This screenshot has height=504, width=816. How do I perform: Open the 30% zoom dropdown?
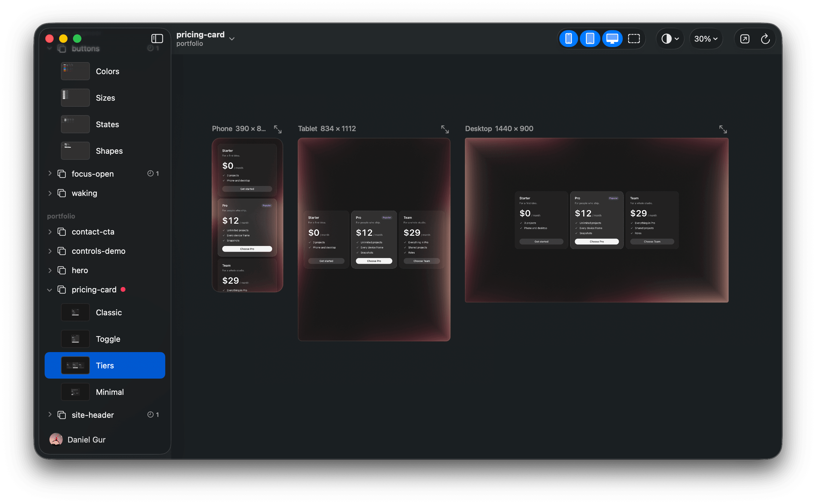706,39
